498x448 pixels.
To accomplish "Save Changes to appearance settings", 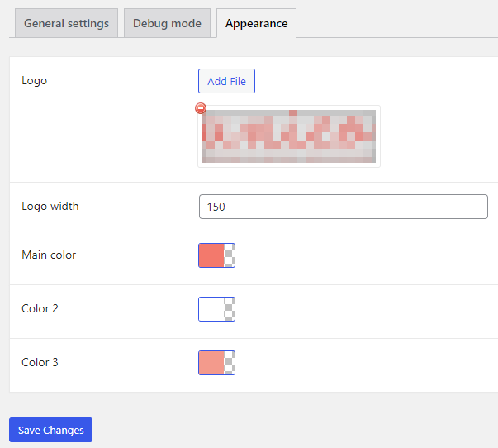I will [x=51, y=430].
